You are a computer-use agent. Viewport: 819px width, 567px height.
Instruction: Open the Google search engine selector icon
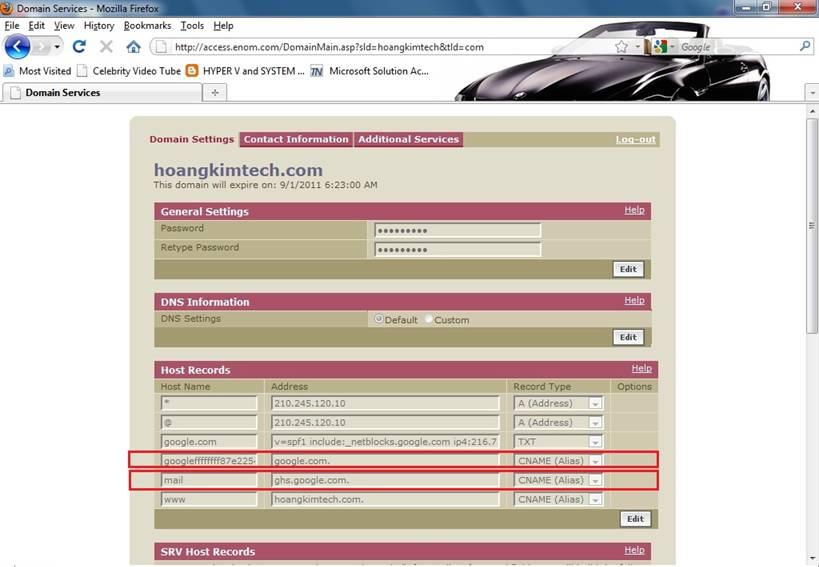660,47
